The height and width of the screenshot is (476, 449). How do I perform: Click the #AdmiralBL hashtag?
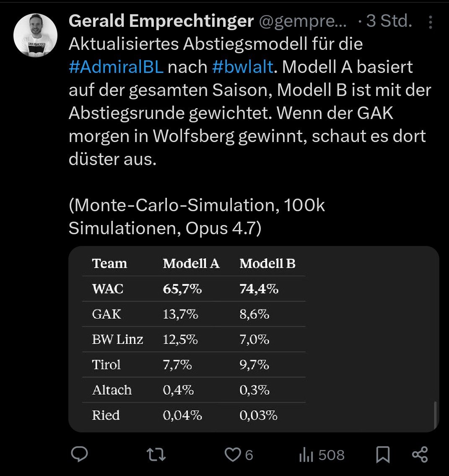(116, 67)
